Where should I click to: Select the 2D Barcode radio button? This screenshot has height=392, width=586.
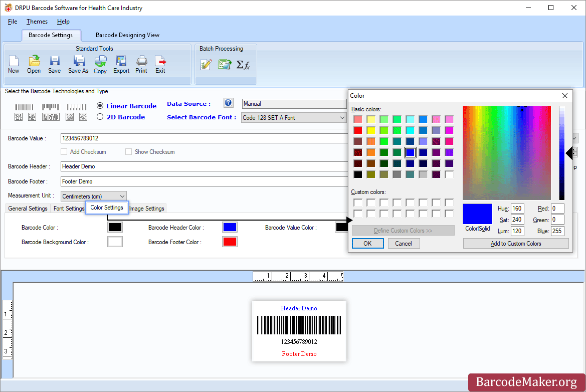100,117
